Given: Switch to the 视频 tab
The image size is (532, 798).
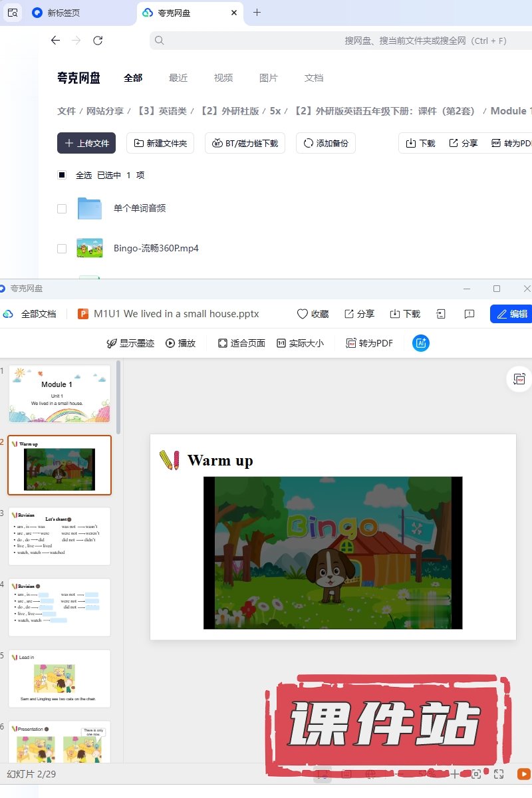Looking at the screenshot, I should pos(223,78).
